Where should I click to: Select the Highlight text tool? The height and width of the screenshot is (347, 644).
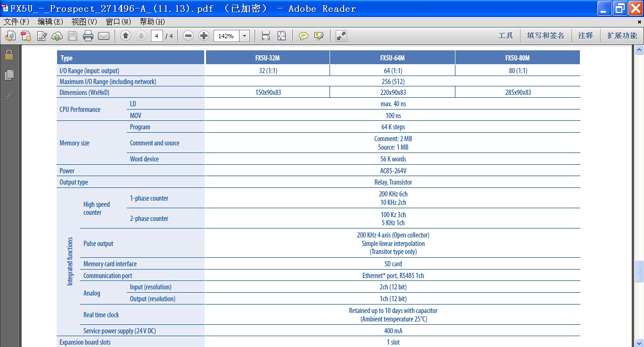(x=319, y=36)
